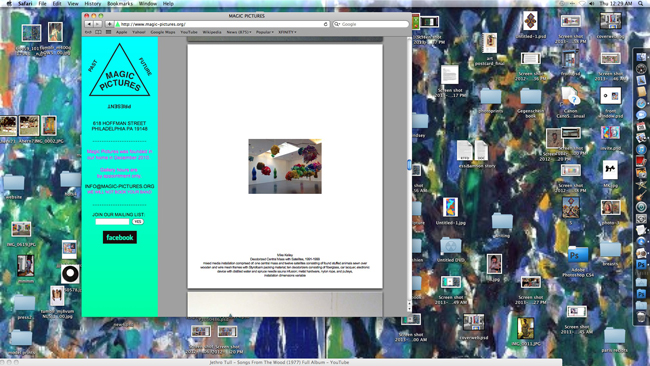Image resolution: width=650 pixels, height=366 pixels.
Task: Submit mailing list with YES button
Action: (x=138, y=222)
